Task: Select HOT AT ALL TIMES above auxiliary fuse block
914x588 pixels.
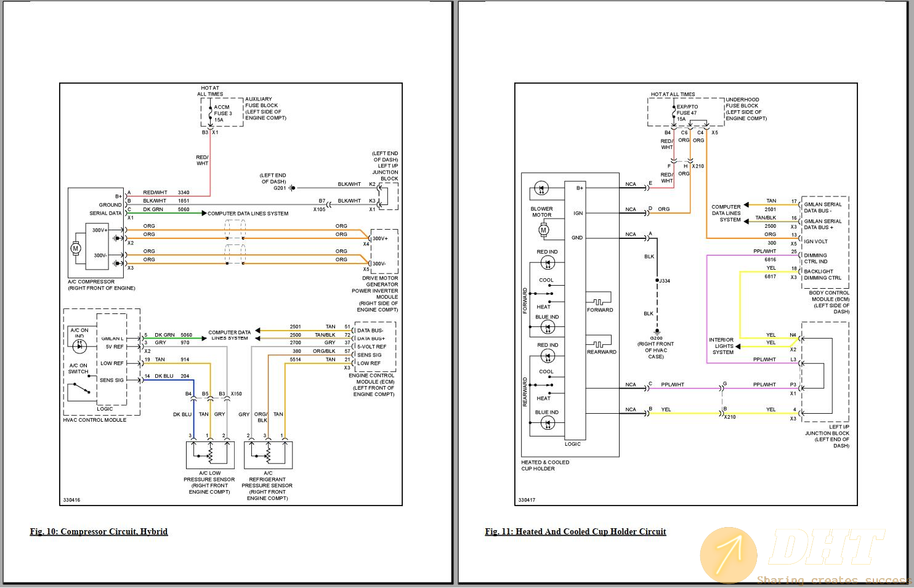Action: pyautogui.click(x=210, y=91)
